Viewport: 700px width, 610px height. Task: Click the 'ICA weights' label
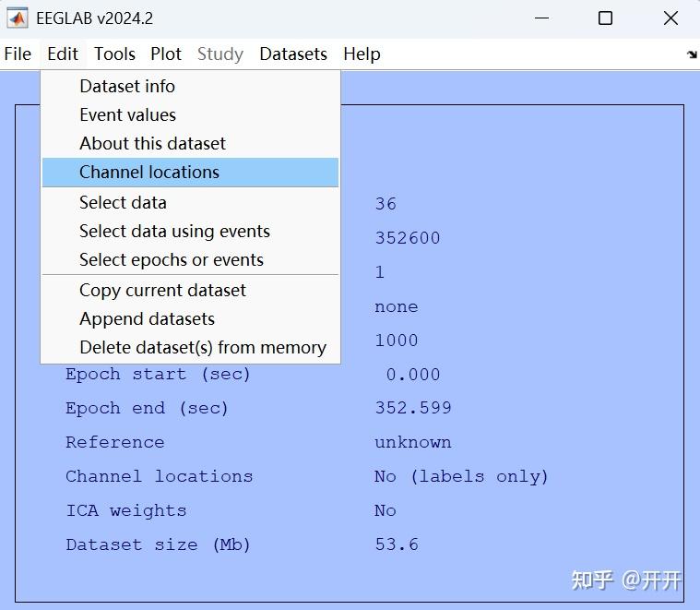click(x=126, y=510)
